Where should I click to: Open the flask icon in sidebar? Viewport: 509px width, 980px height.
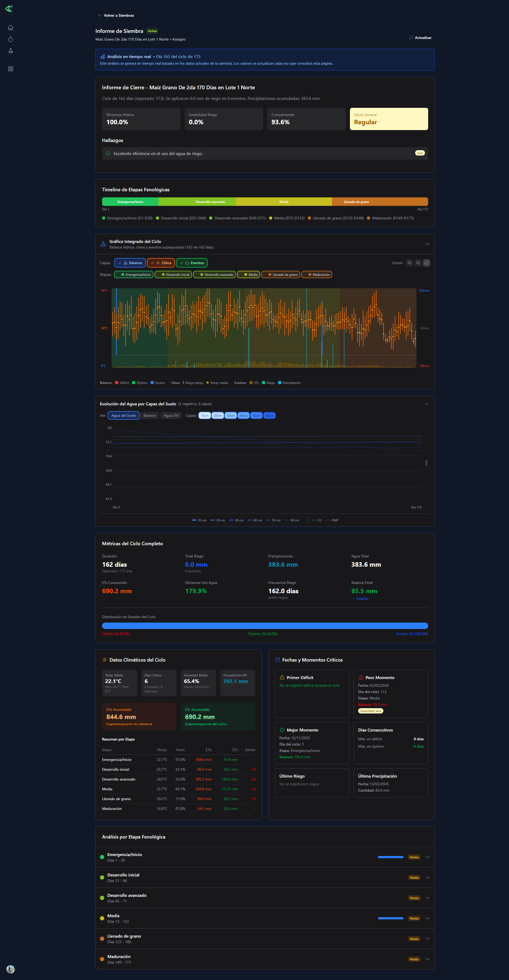pyautogui.click(x=11, y=51)
